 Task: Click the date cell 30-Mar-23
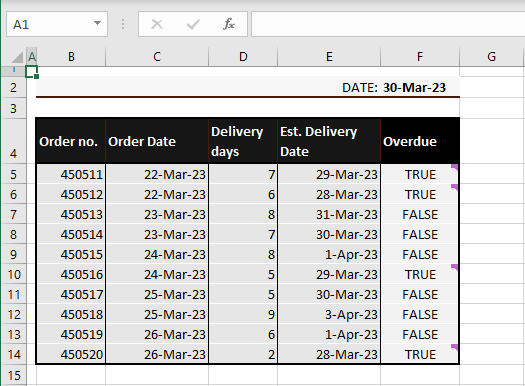(420, 88)
